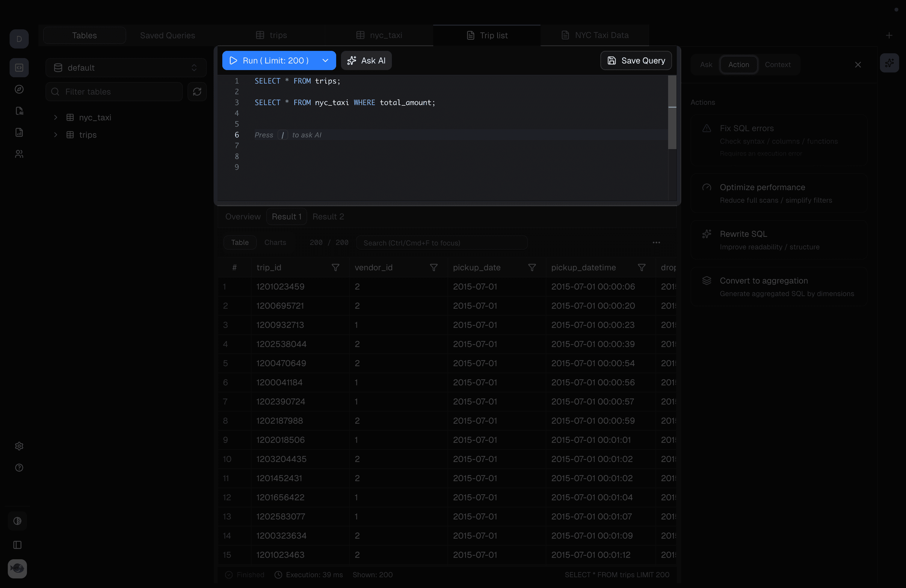Open the results more options menu

[x=656, y=243]
